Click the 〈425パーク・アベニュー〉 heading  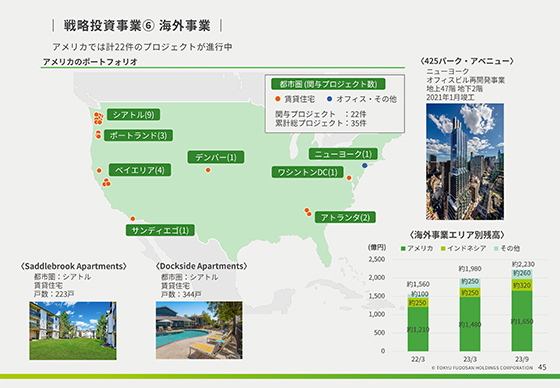pyautogui.click(x=467, y=61)
